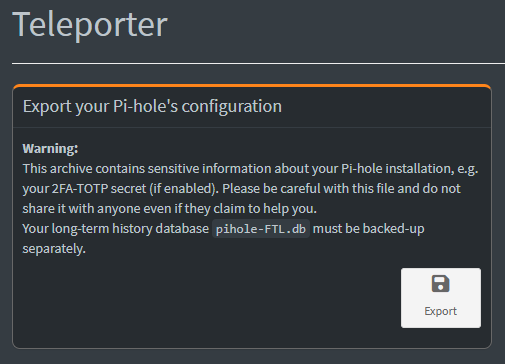505x364 pixels.
Task: Click the '2FA-TOTP secret' text
Action: [x=99, y=189]
